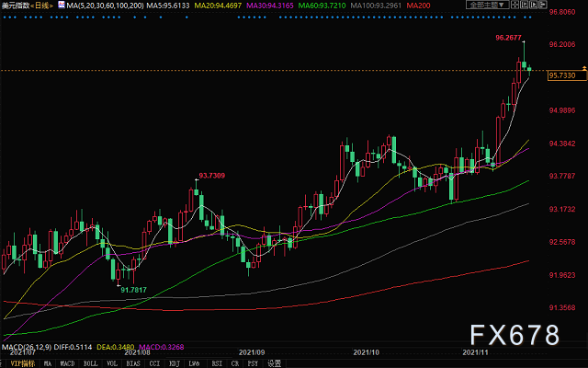588x368 pixels.
Task: Click the 93.7787 price axis label
Action: click(562, 176)
